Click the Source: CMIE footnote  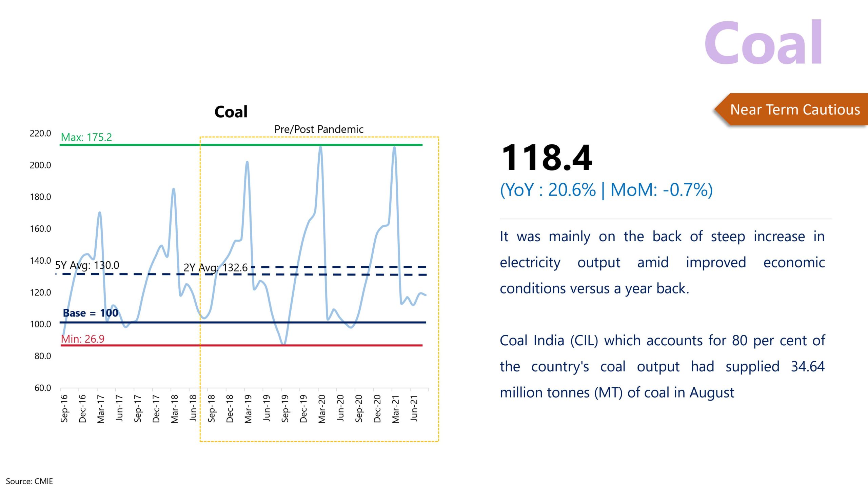pyautogui.click(x=29, y=481)
